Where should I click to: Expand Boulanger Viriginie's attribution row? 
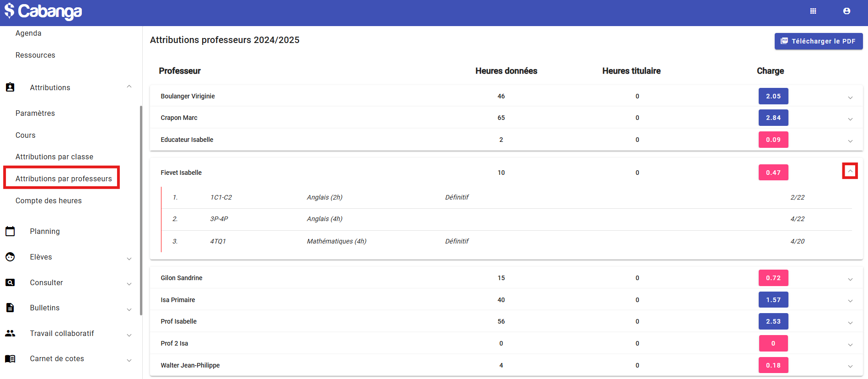click(x=850, y=97)
